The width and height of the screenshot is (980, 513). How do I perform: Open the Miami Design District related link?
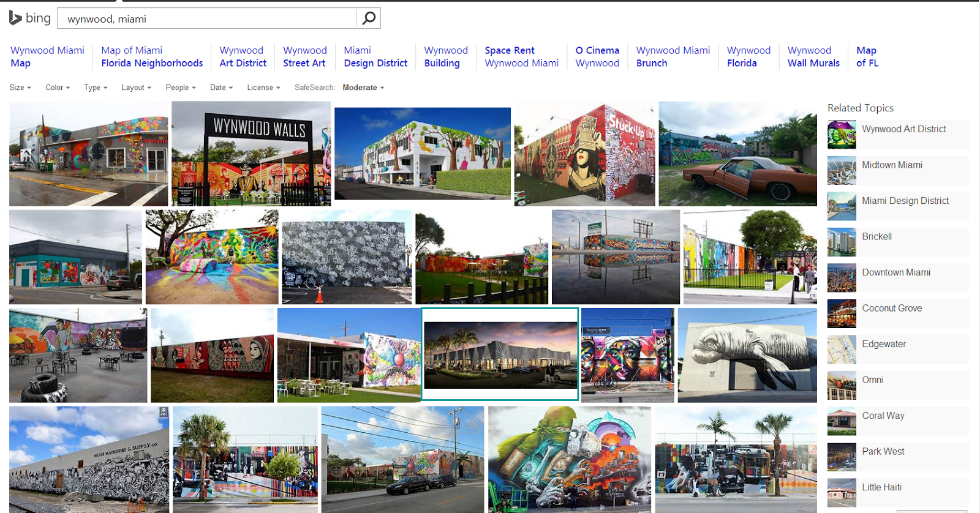905,201
